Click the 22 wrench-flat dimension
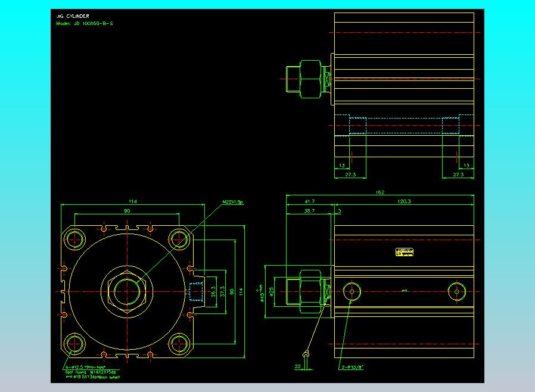535x392 pixels. pos(297,366)
